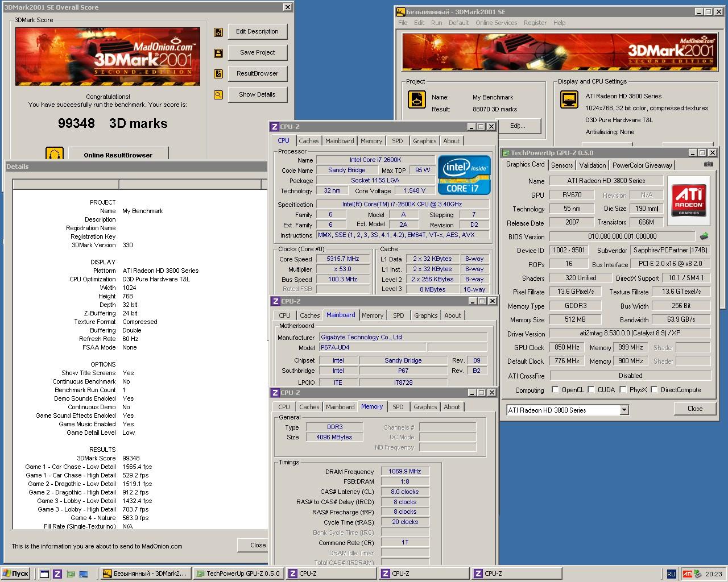
Task: Select the About tab in bottom CPU-Z window
Action: pyautogui.click(x=452, y=407)
